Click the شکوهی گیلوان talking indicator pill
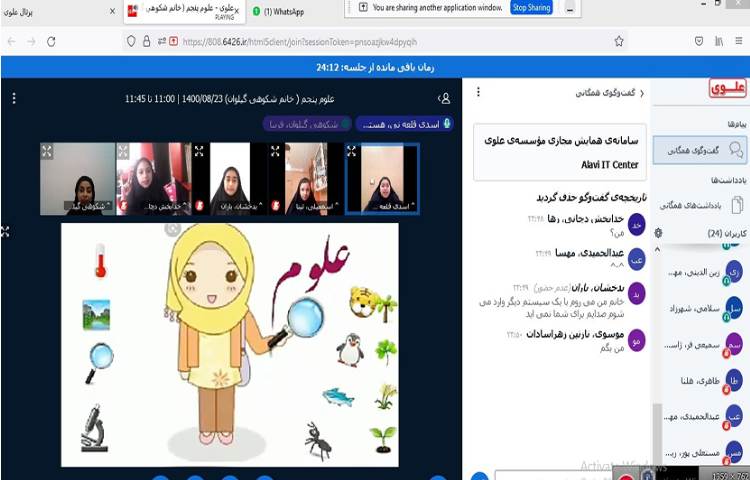This screenshot has width=750, height=480. pos(307,124)
